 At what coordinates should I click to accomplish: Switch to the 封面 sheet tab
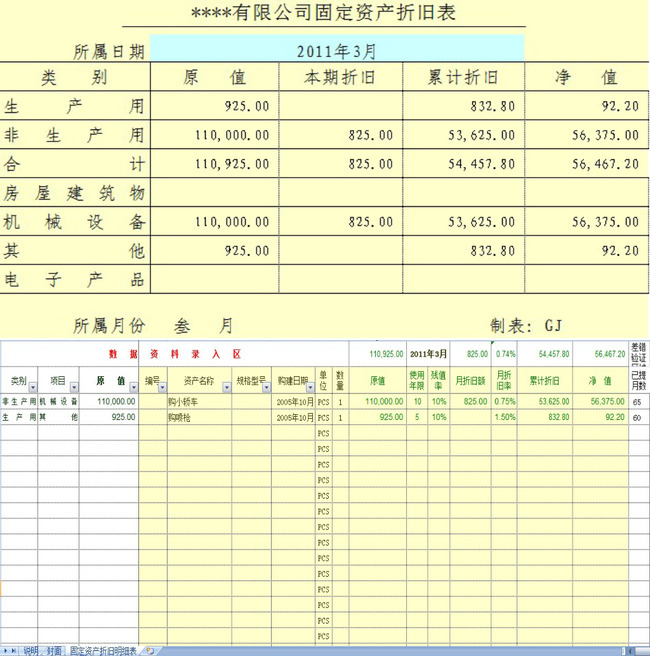(x=54, y=651)
